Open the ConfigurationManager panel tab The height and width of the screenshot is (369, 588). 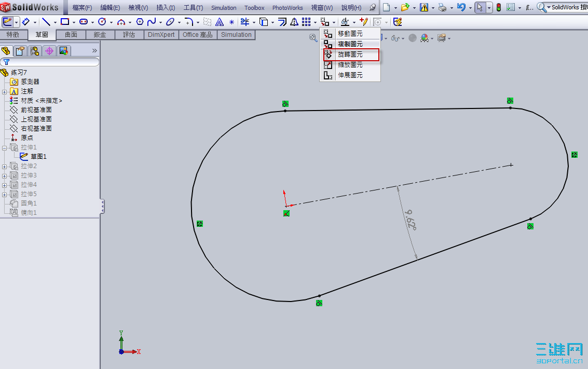click(35, 51)
